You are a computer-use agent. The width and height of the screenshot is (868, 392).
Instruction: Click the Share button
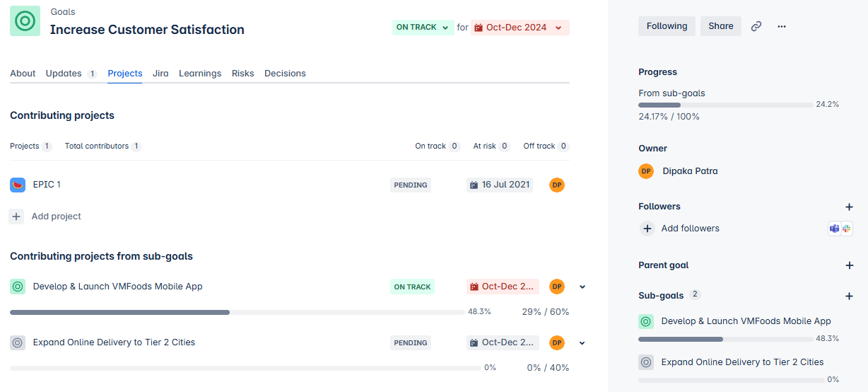721,26
